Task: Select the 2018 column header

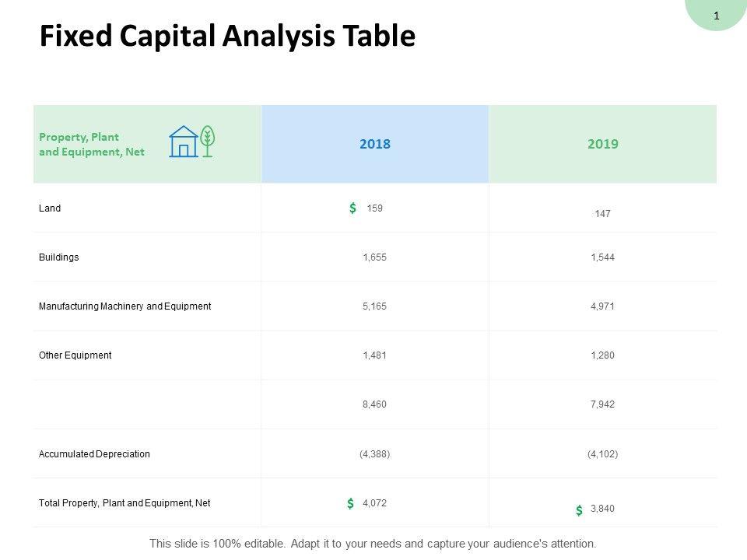Action: coord(375,144)
